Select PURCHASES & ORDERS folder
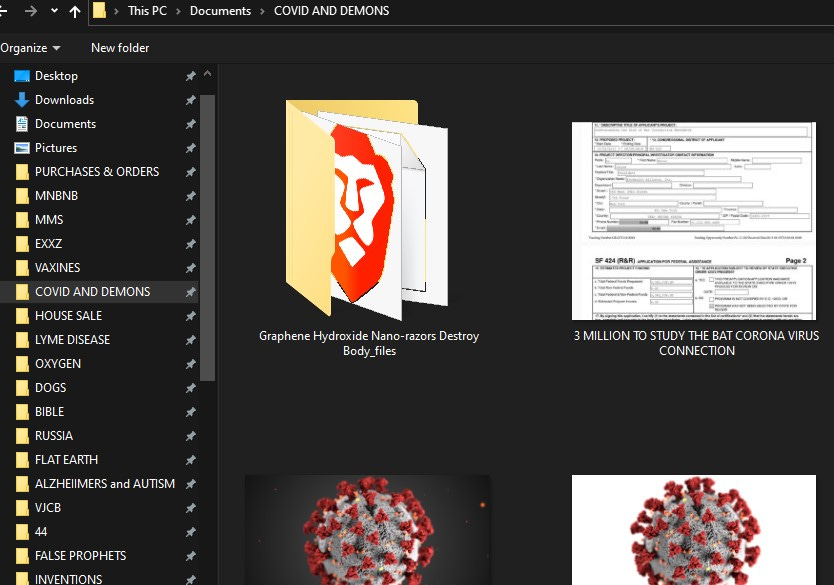Image resolution: width=834 pixels, height=585 pixels. [99, 172]
